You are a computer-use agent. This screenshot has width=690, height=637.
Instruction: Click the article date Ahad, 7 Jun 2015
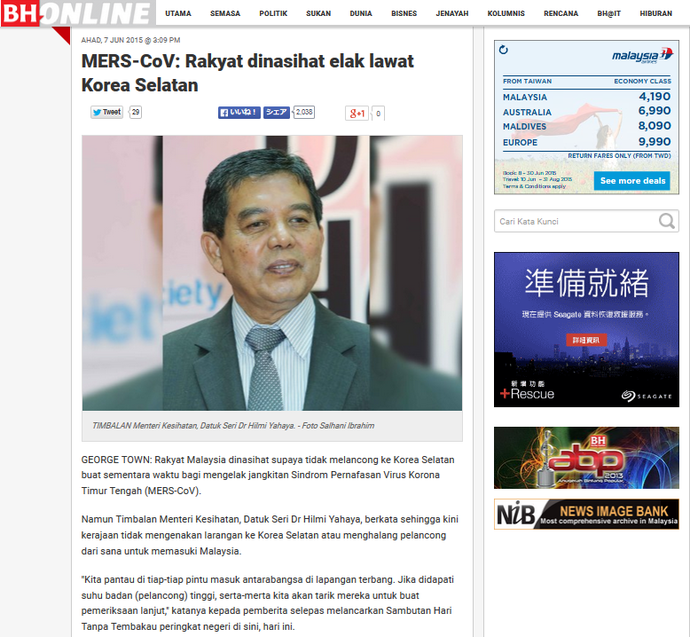coord(131,40)
